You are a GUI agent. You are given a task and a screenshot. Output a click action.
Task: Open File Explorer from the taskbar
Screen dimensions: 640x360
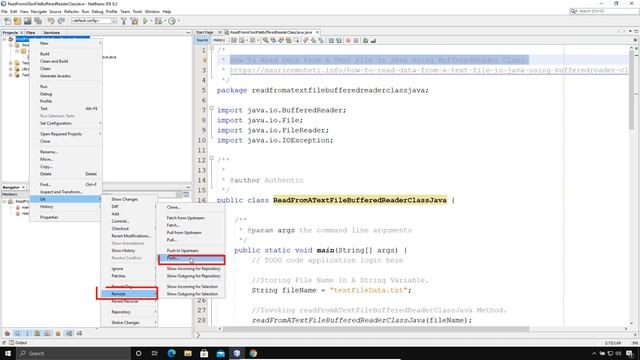[x=188, y=353]
